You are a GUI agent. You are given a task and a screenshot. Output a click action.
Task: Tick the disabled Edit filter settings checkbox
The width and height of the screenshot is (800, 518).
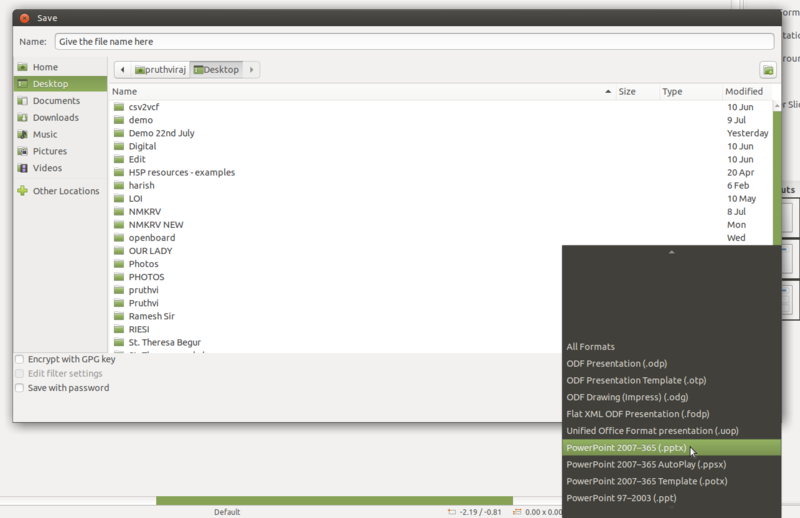click(19, 374)
